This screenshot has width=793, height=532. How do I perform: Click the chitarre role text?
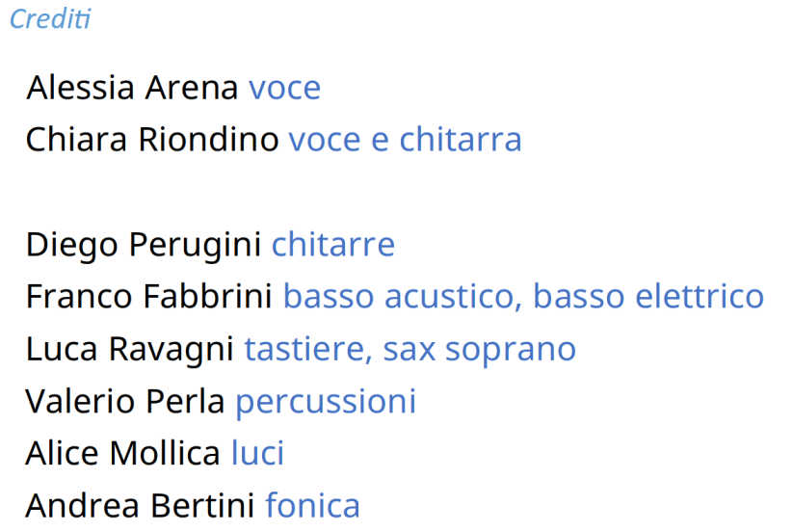point(333,244)
